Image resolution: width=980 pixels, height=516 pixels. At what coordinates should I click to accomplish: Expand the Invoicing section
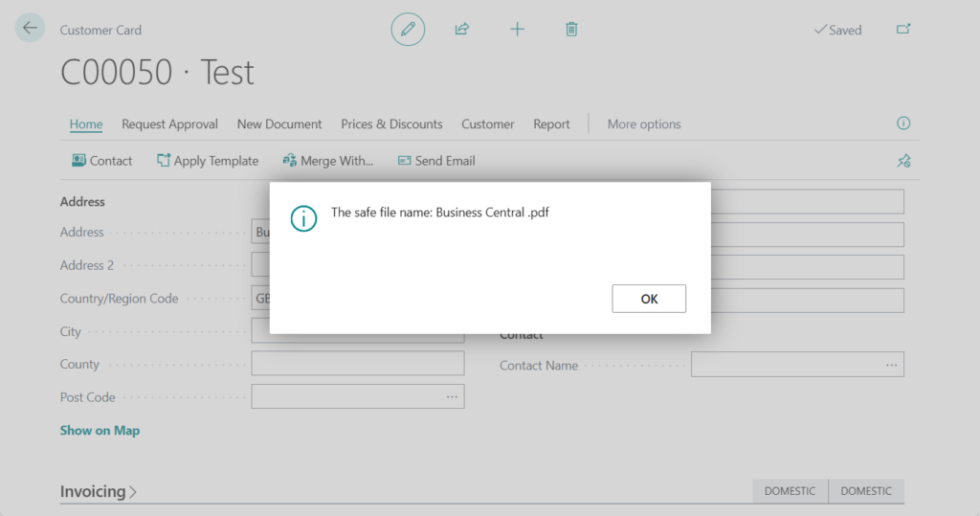pyautogui.click(x=99, y=491)
